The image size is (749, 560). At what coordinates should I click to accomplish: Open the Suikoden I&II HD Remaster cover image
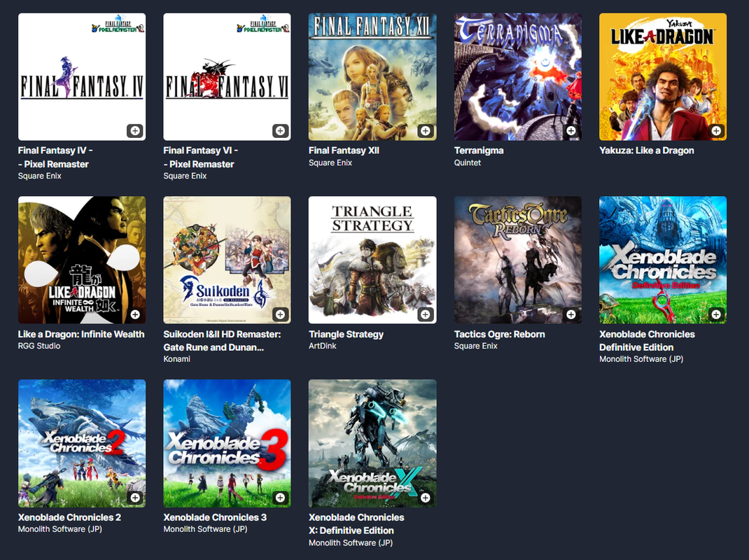tap(227, 260)
